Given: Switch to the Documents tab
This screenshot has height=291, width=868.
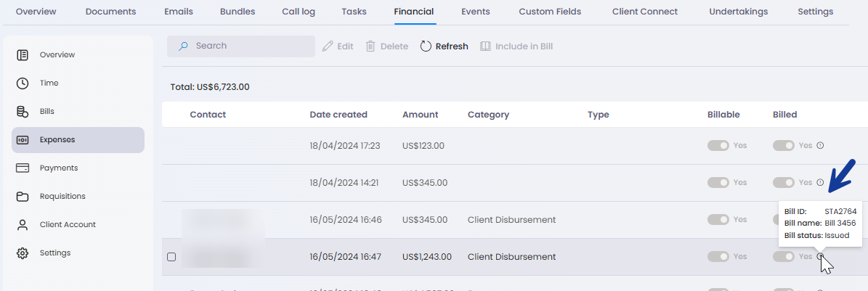Looking at the screenshot, I should point(110,12).
